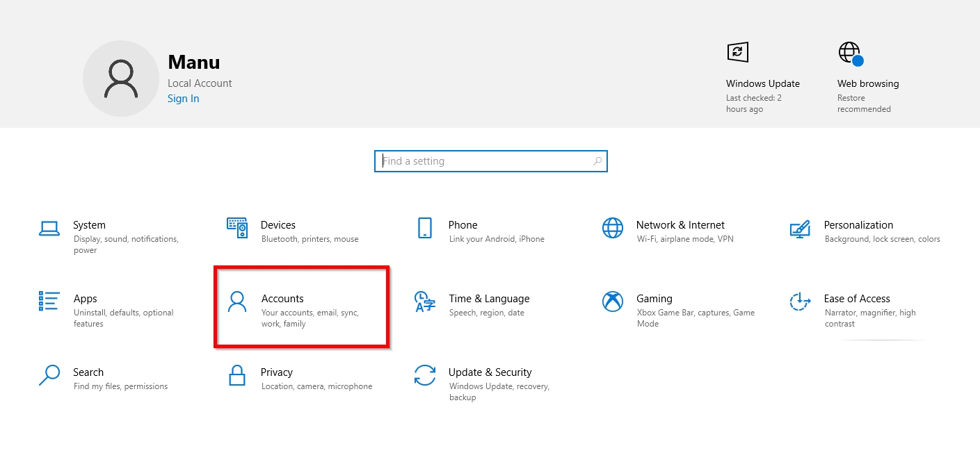Click the Web browsing globe icon
This screenshot has height=453, width=980.
point(850,53)
